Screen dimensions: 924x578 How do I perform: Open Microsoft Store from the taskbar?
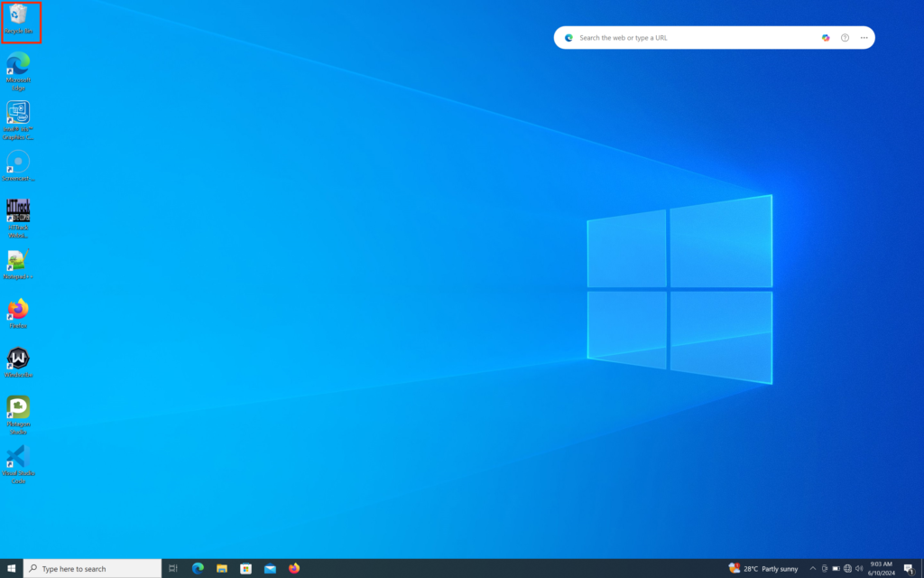245,569
